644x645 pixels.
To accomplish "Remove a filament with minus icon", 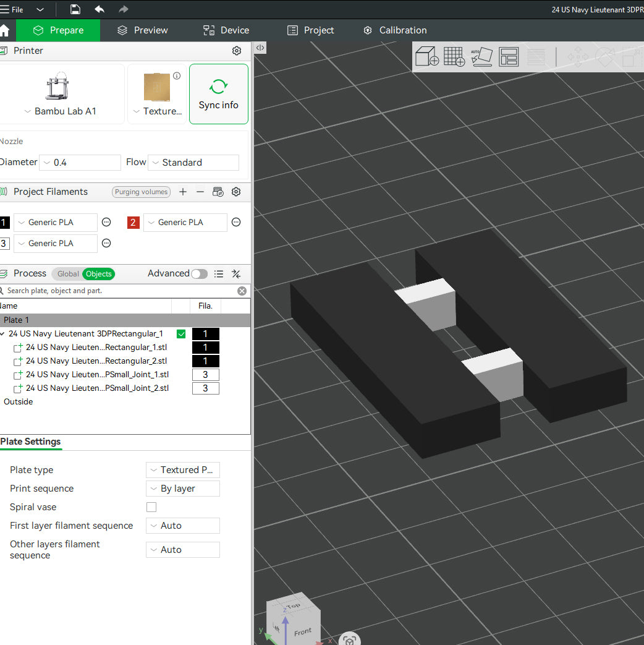I will click(200, 192).
